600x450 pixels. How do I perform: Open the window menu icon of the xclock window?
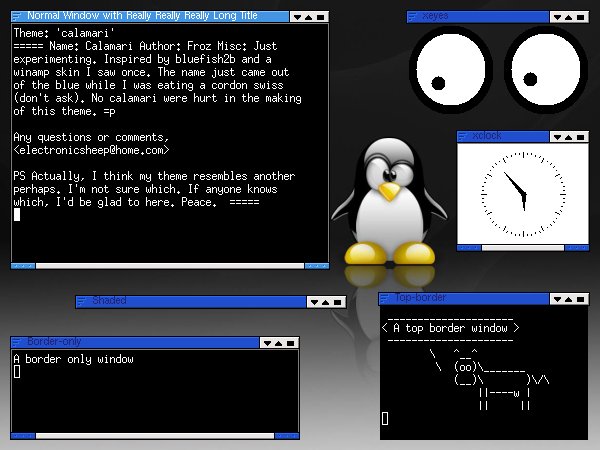[x=463, y=136]
